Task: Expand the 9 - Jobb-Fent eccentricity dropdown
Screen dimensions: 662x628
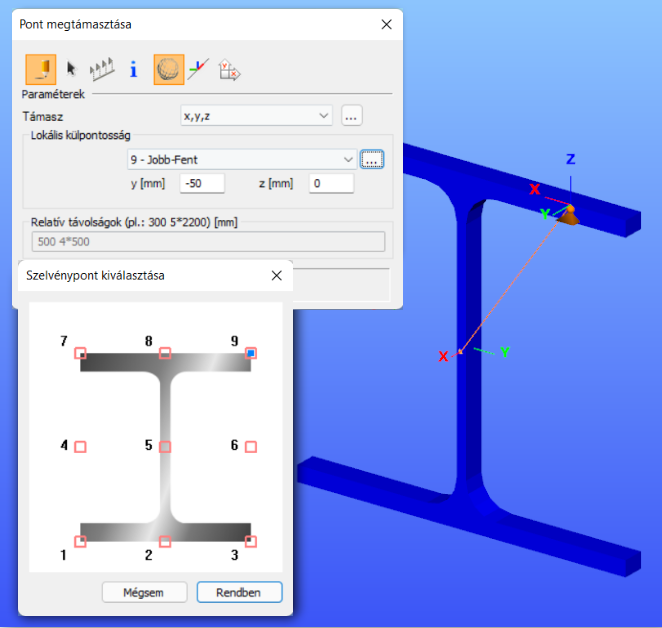Action: (x=242, y=160)
